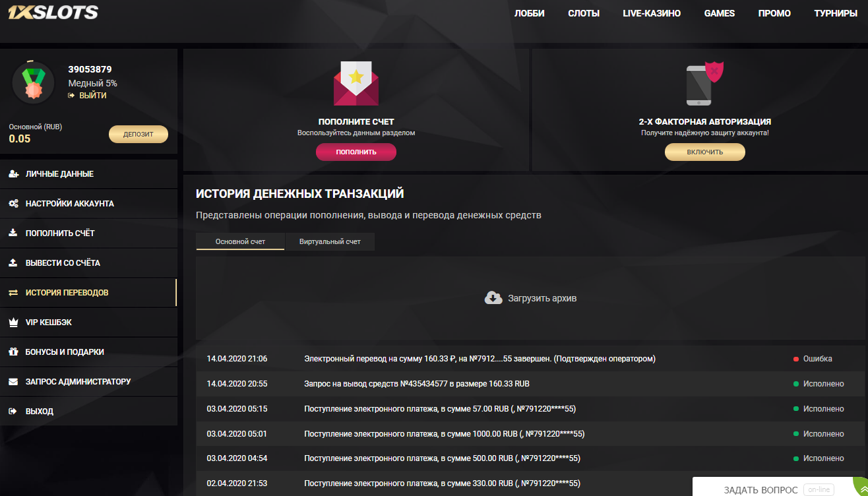Click ВКЛЮЧИТЬ for two-factor authorization
Screen dimensions: 868x496
(705, 152)
